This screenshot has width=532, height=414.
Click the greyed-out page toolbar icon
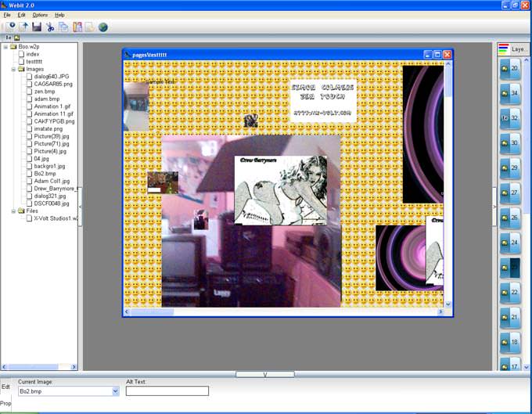pos(89,27)
